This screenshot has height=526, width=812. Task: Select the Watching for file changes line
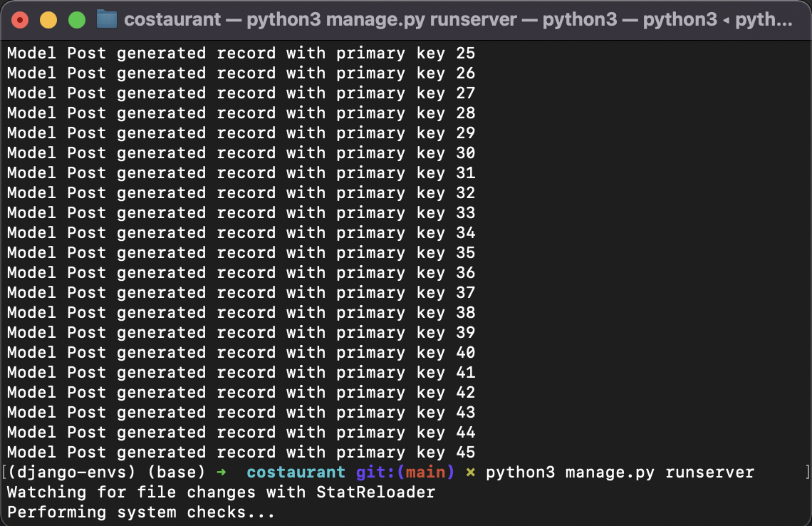(217, 492)
